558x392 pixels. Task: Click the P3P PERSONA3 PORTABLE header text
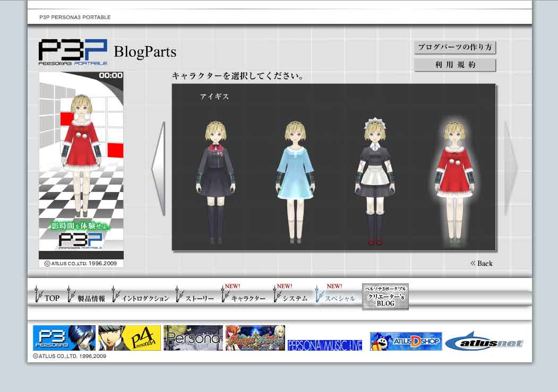pyautogui.click(x=75, y=17)
